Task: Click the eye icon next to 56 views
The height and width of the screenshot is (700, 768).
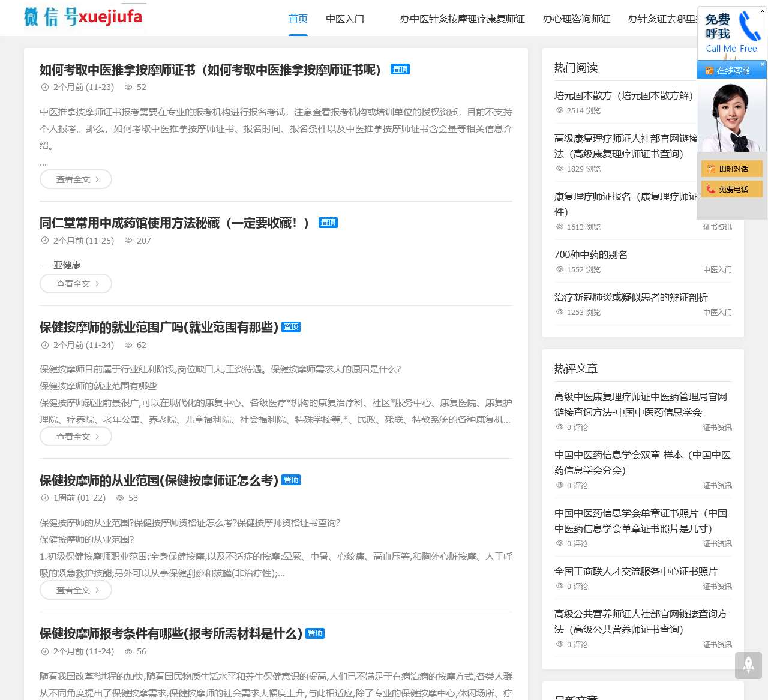Action: (128, 651)
